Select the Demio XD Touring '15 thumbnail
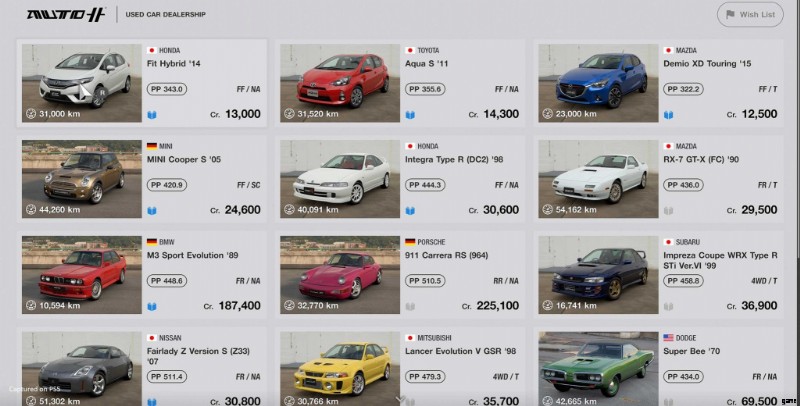This screenshot has width=800, height=406. (598, 83)
